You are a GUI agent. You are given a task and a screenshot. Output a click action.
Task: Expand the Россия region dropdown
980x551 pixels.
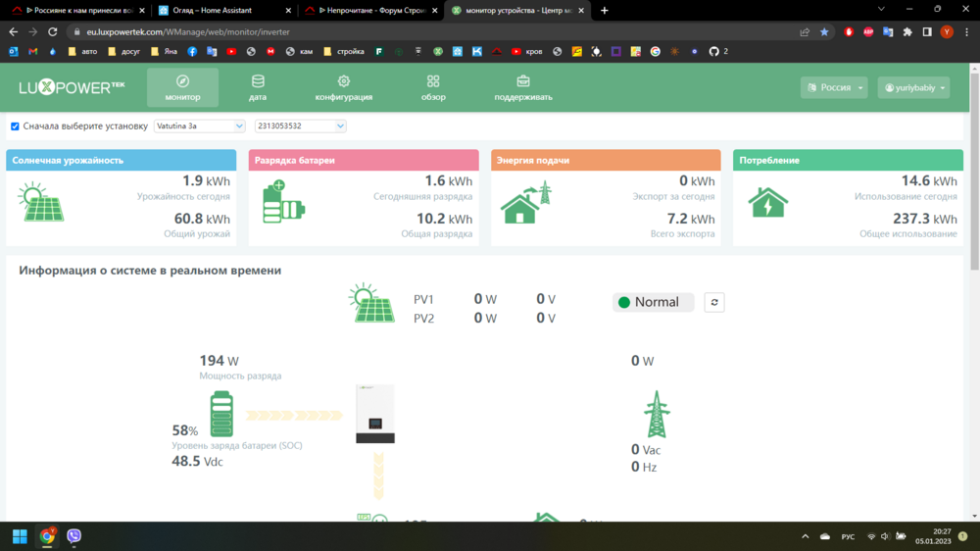[x=834, y=87]
